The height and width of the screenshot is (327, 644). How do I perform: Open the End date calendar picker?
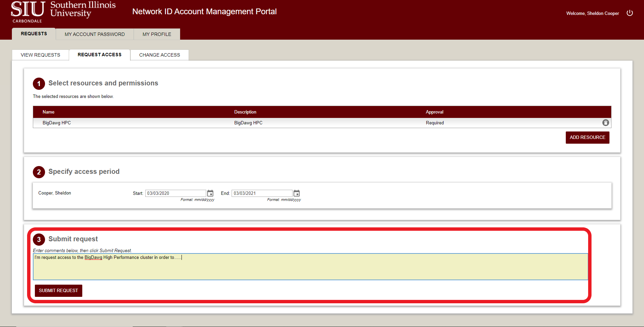pyautogui.click(x=297, y=193)
